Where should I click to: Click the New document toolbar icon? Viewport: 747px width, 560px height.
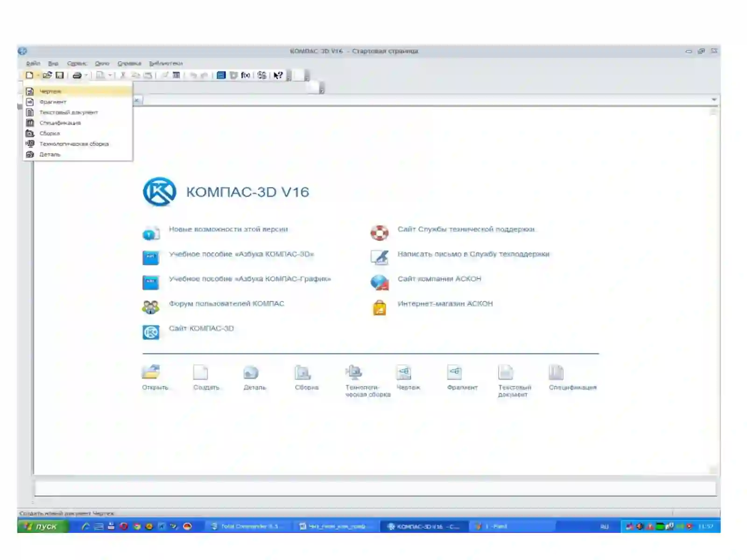pyautogui.click(x=29, y=75)
